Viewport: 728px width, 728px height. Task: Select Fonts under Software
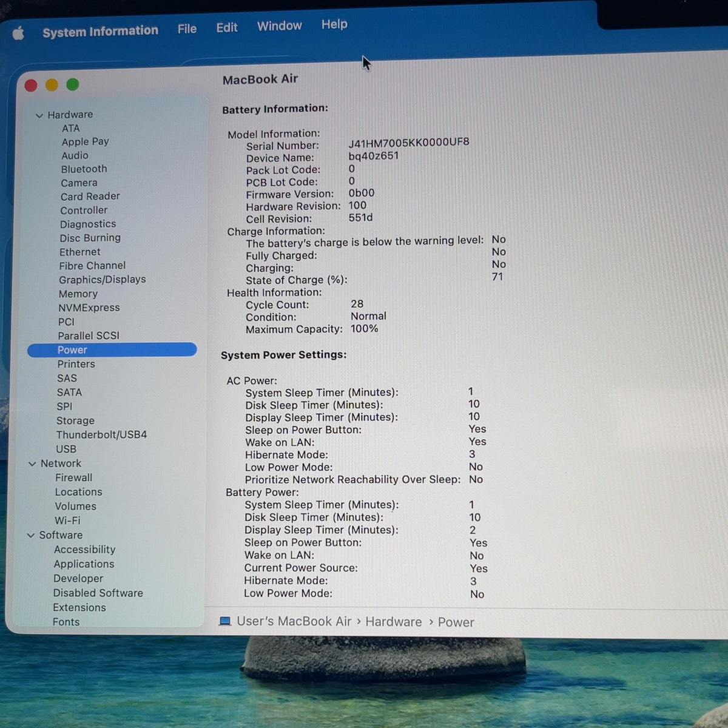coord(66,622)
